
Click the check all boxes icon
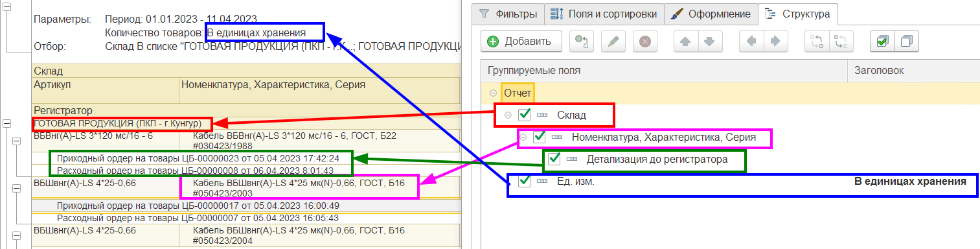coord(882,41)
